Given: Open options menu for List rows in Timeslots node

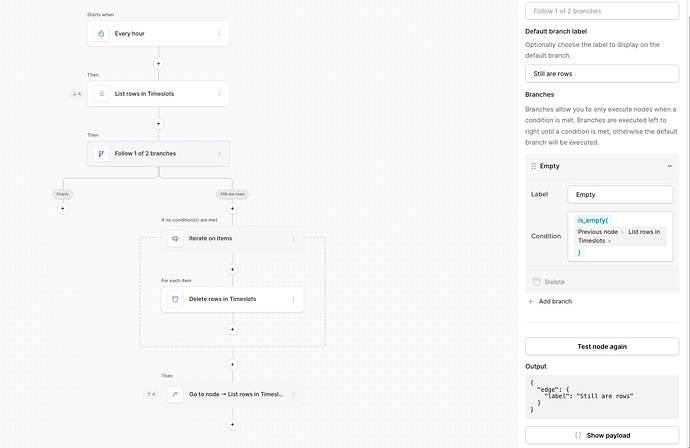Looking at the screenshot, I should pyautogui.click(x=220, y=94).
